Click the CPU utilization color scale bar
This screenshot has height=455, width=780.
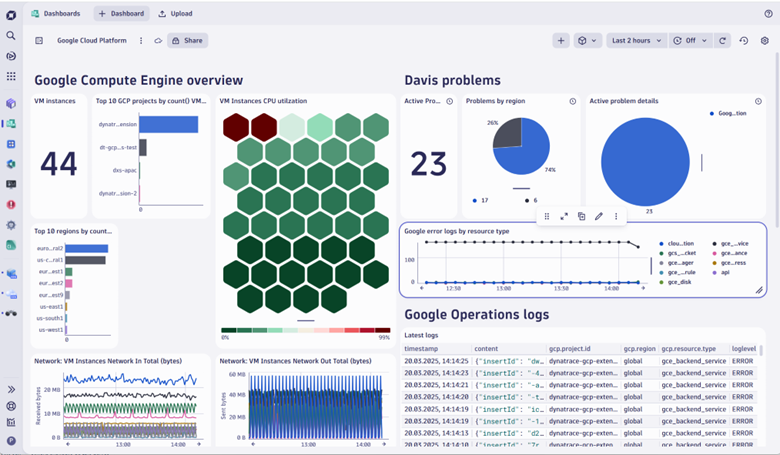[x=305, y=330]
